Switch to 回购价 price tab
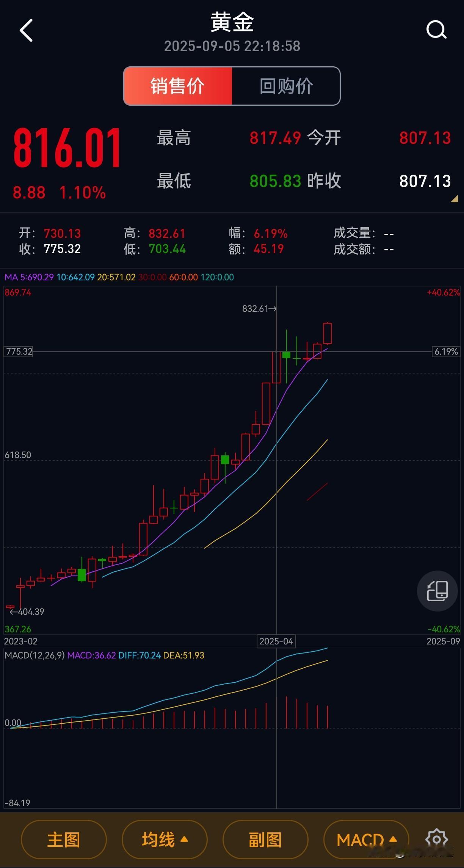 286,86
